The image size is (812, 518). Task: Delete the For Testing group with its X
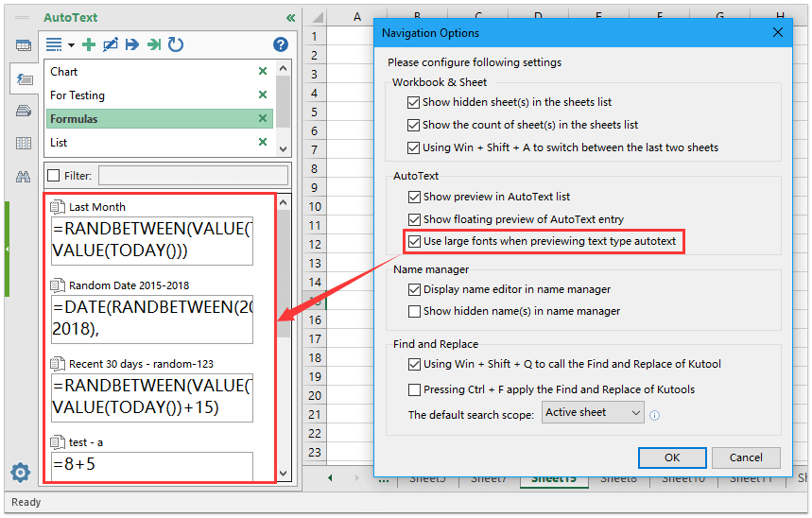(263, 95)
